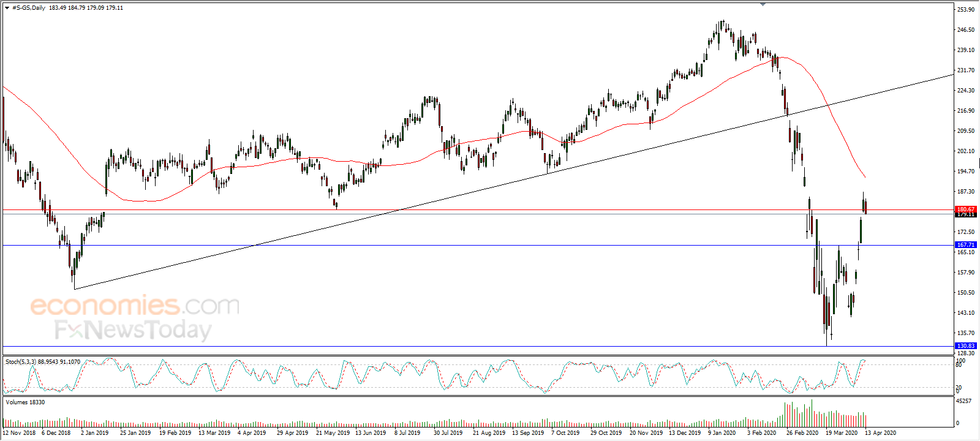The height and width of the screenshot is (441, 980).
Task: Click the 13 Apr 2020 date label
Action: [880, 432]
